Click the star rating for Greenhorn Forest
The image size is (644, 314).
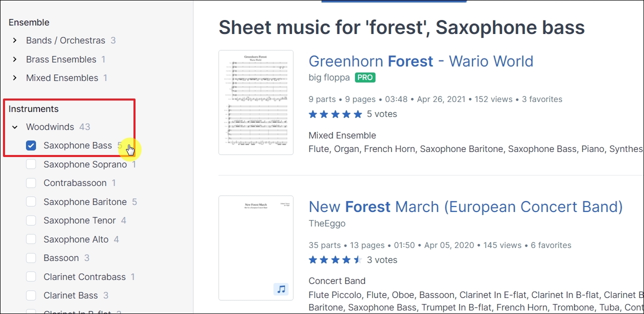click(x=335, y=114)
